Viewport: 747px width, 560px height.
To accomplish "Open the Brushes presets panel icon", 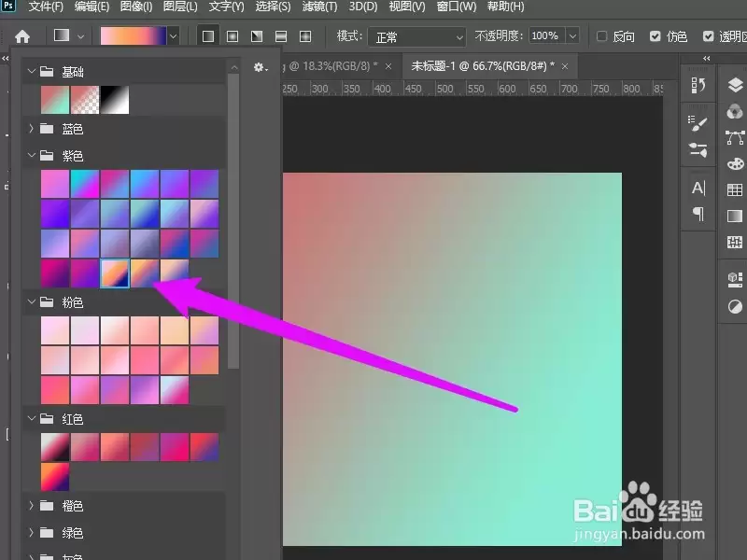I will [698, 150].
